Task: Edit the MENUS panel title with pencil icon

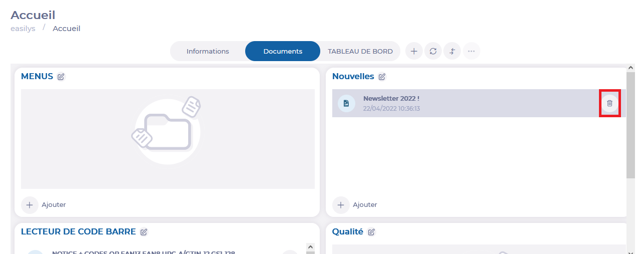Action: click(x=61, y=77)
